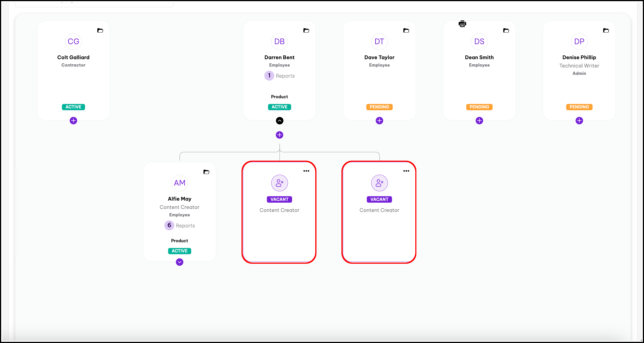Open folder icon on Colt Galliard card
Image resolution: width=644 pixels, height=343 pixels.
pyautogui.click(x=100, y=31)
